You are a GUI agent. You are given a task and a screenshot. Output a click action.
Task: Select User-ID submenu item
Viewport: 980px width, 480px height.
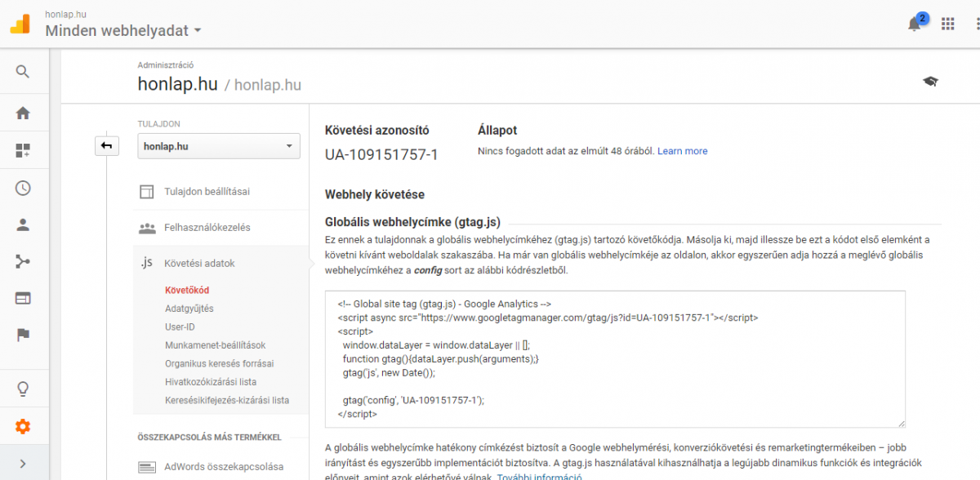click(x=180, y=327)
